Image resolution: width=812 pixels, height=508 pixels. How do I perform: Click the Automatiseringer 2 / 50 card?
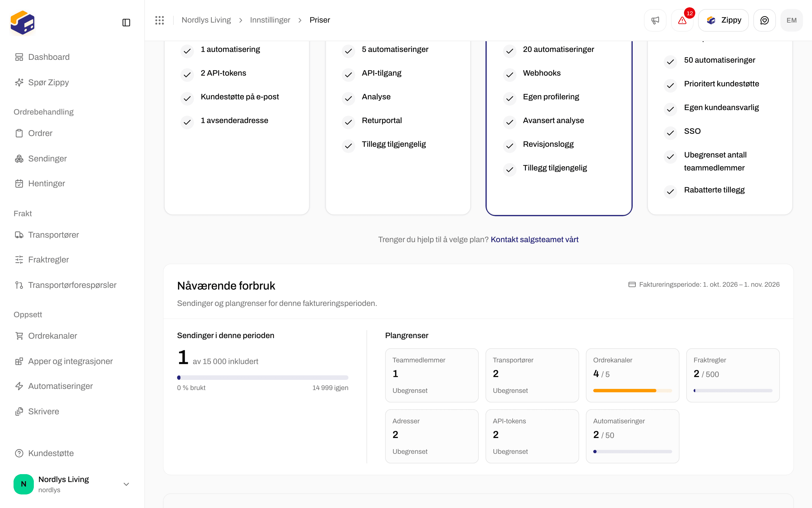632,436
